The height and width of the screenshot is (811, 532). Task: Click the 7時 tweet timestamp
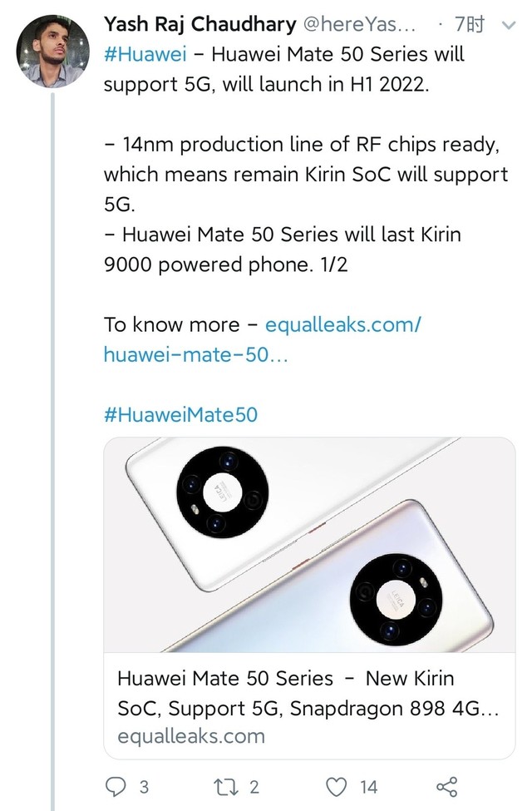coord(470,26)
